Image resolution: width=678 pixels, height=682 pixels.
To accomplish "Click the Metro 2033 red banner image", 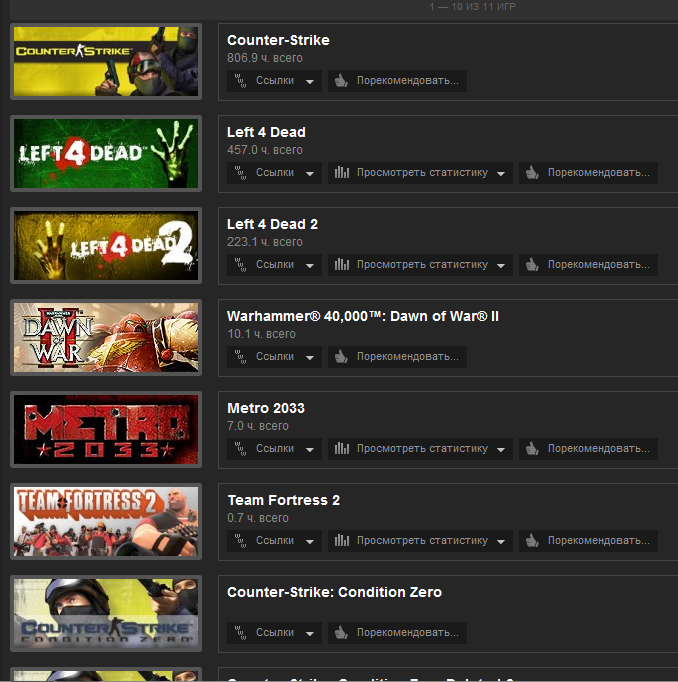I will [x=106, y=429].
